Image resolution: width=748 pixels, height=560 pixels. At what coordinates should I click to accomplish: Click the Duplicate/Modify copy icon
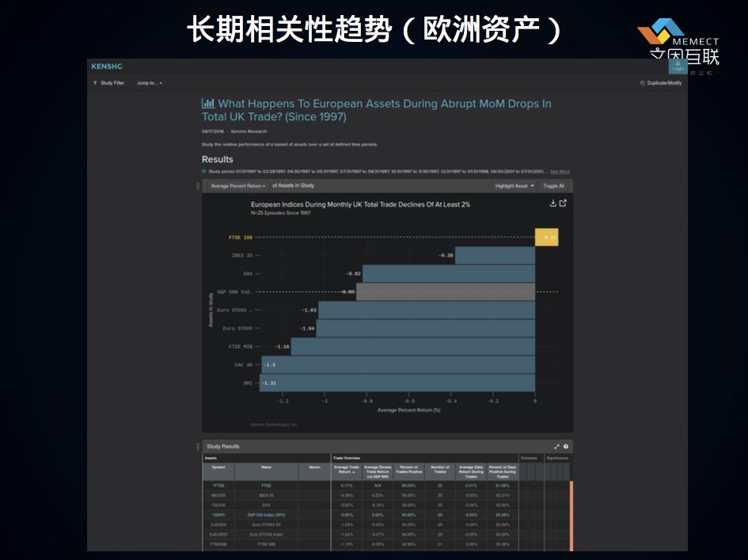point(642,83)
